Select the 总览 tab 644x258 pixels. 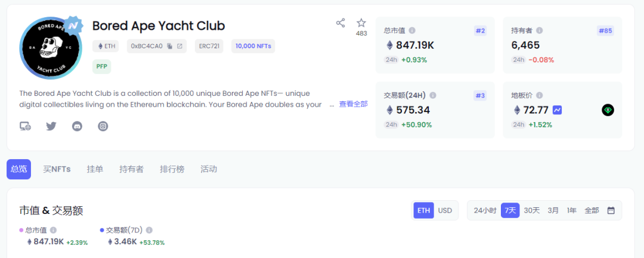coord(18,169)
